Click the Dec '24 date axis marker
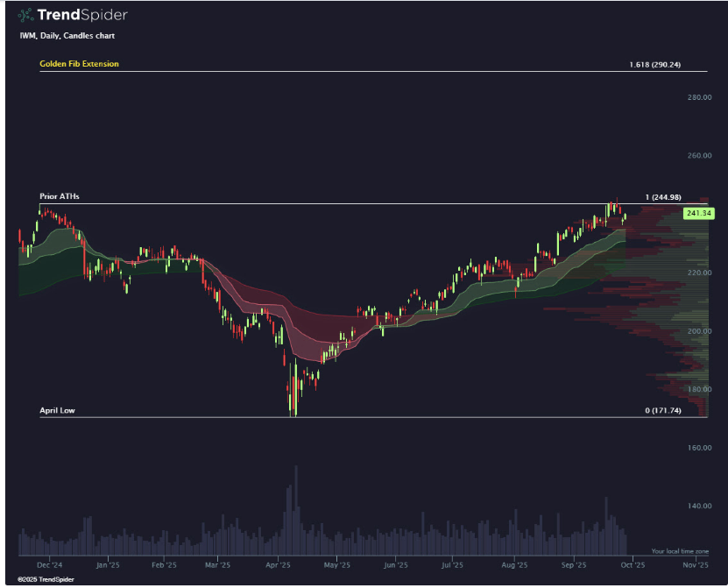 point(50,565)
